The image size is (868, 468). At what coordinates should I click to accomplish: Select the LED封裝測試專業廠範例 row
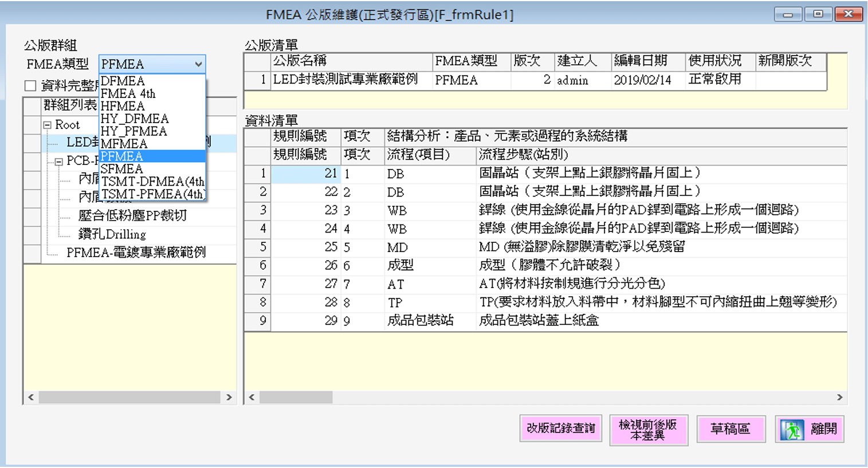(345, 80)
